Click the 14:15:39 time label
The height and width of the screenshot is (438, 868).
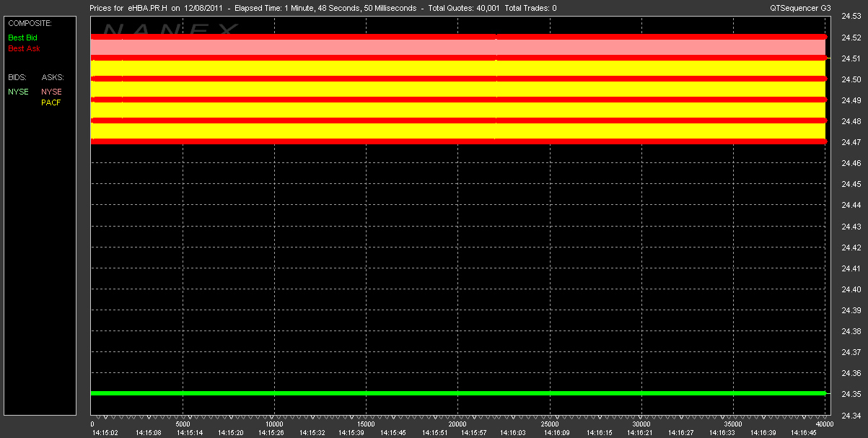coord(351,433)
